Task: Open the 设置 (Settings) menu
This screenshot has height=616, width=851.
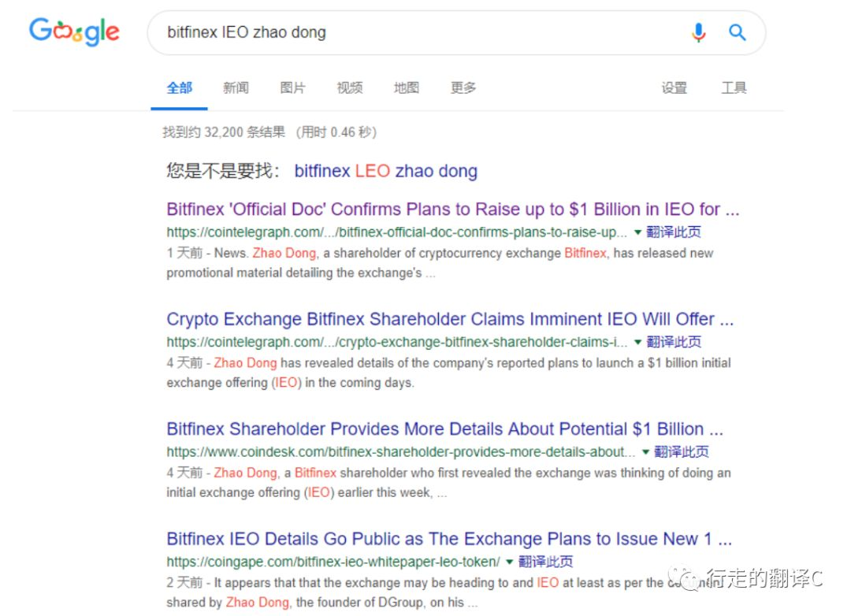Action: click(674, 88)
